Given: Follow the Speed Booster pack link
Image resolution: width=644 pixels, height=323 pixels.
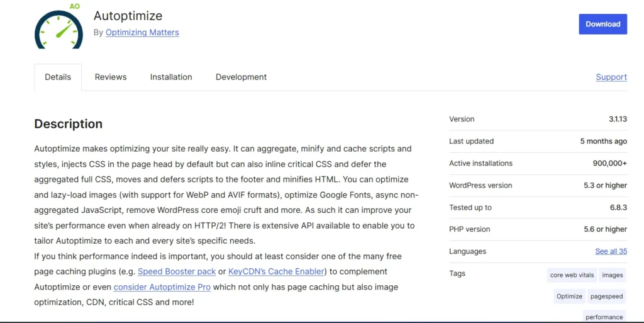Looking at the screenshot, I should coord(177,271).
